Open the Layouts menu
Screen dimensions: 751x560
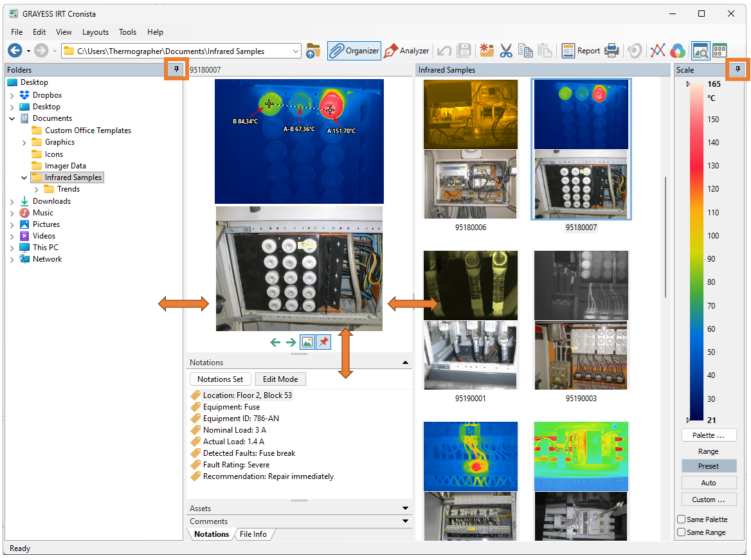pyautogui.click(x=95, y=32)
